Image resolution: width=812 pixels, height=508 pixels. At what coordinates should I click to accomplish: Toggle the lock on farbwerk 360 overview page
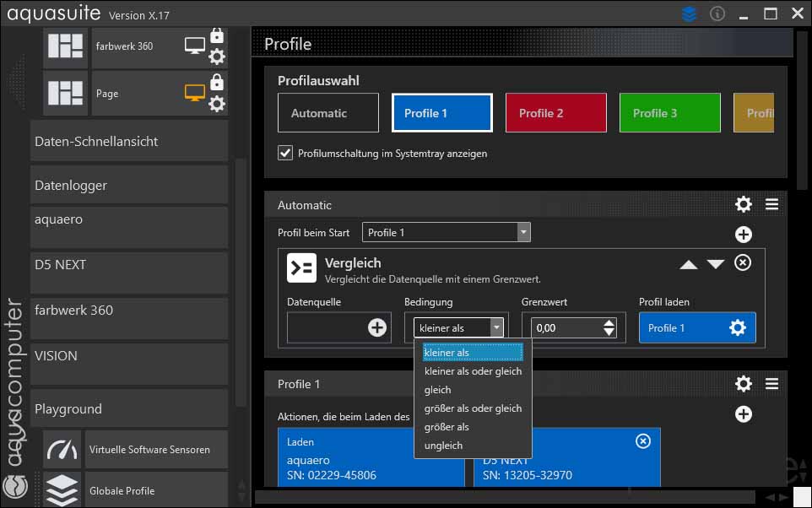tap(217, 35)
